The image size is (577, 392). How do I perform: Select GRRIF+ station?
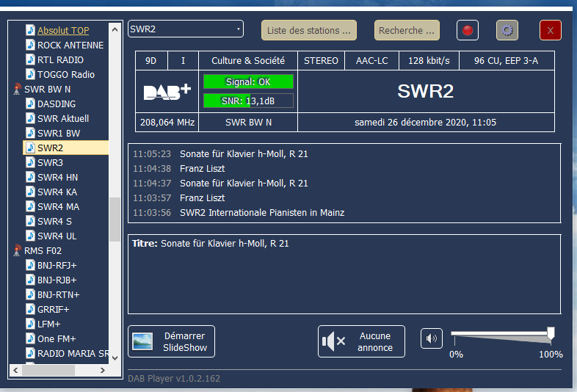(53, 310)
